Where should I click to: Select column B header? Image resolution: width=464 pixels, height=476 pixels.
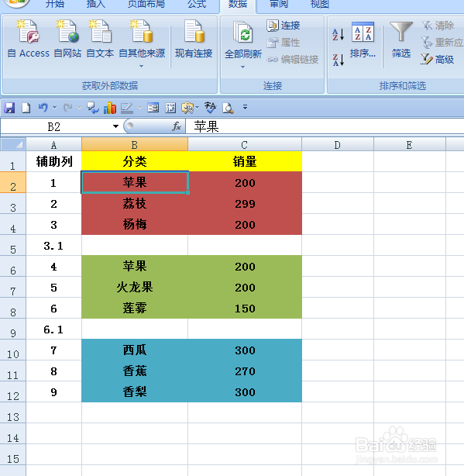135,144
